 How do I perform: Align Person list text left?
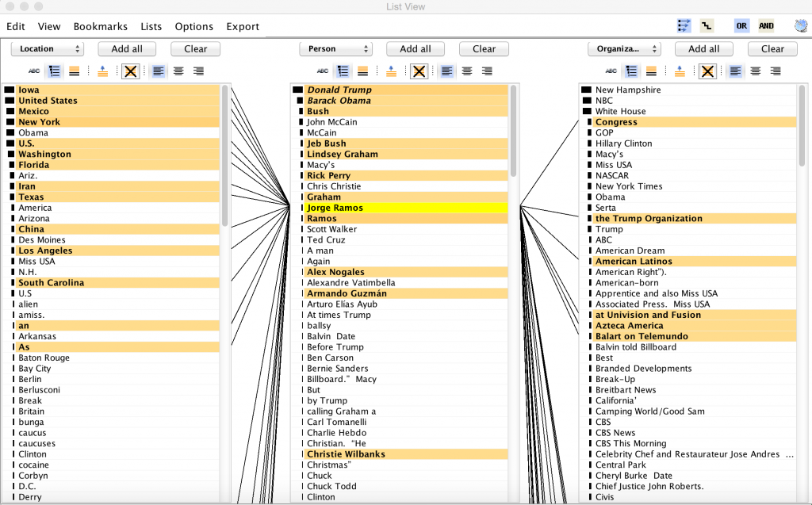coord(447,71)
